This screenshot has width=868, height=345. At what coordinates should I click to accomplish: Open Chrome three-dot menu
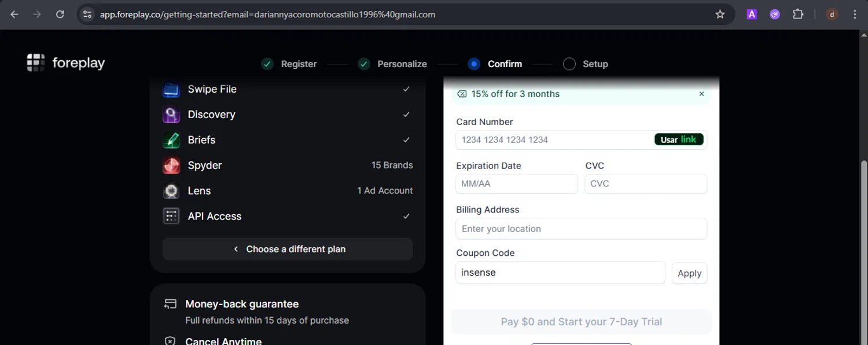(x=855, y=14)
